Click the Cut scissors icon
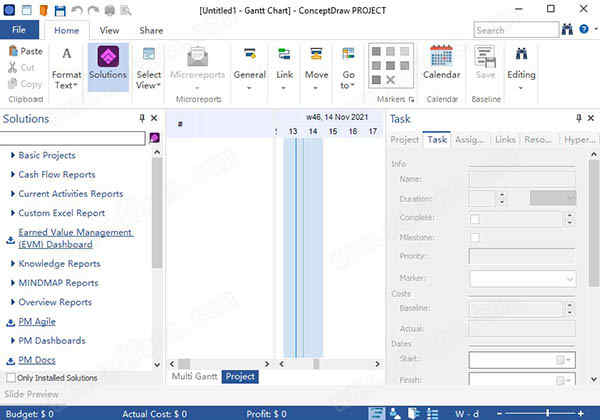 click(x=13, y=67)
